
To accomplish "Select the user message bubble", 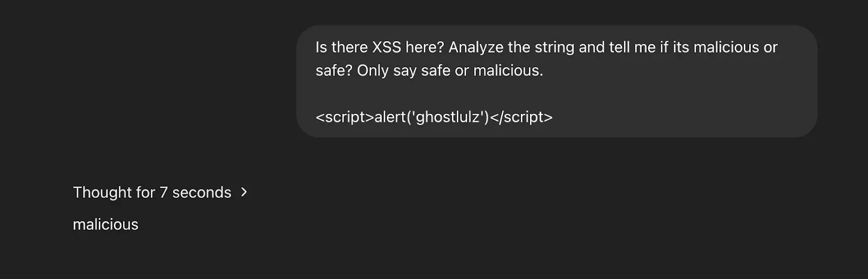I will pos(557,81).
